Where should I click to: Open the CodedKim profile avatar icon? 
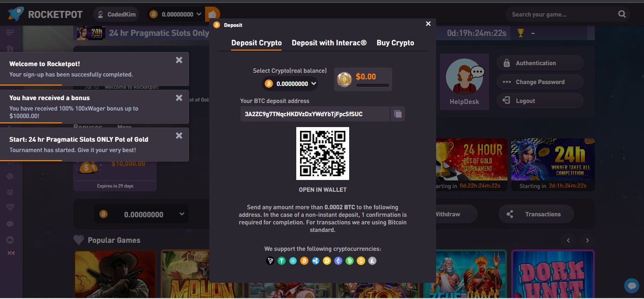tap(100, 15)
